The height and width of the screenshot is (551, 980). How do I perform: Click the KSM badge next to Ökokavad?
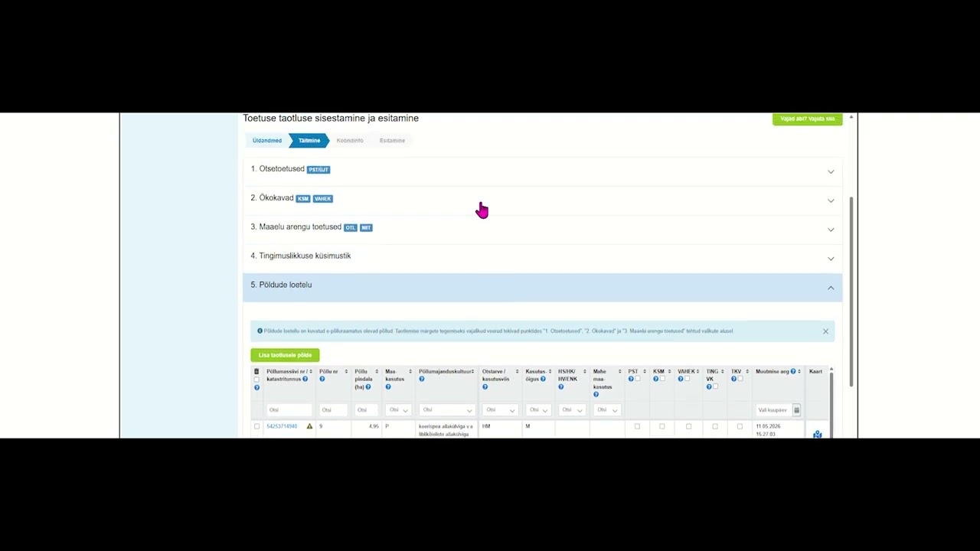coord(302,199)
